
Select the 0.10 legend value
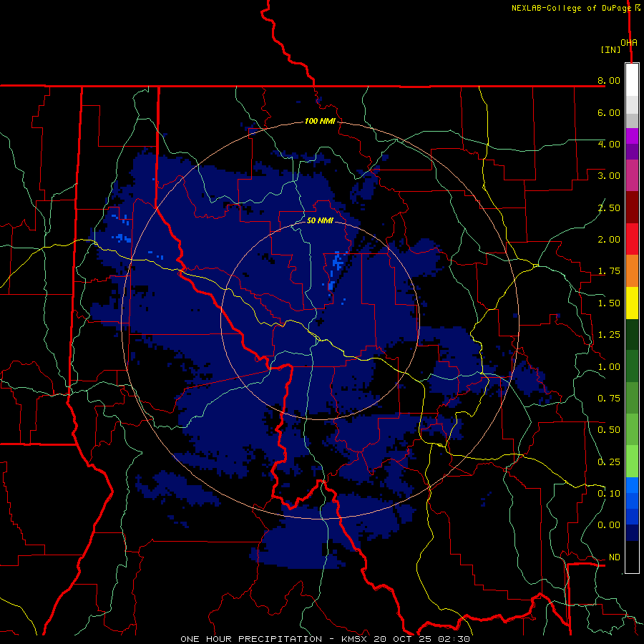coord(609,494)
